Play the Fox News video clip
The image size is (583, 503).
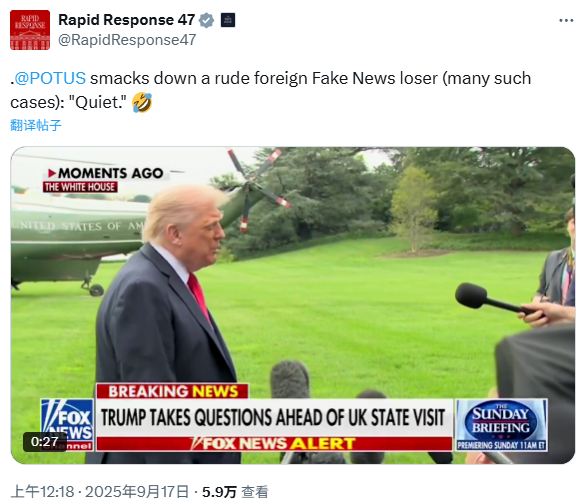coord(293,305)
